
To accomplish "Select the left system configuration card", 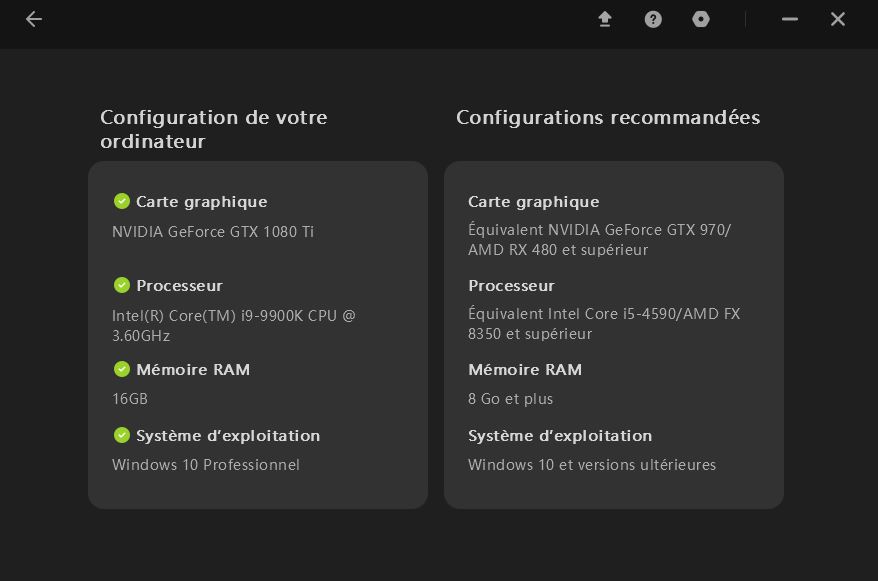I will pyautogui.click(x=258, y=334).
